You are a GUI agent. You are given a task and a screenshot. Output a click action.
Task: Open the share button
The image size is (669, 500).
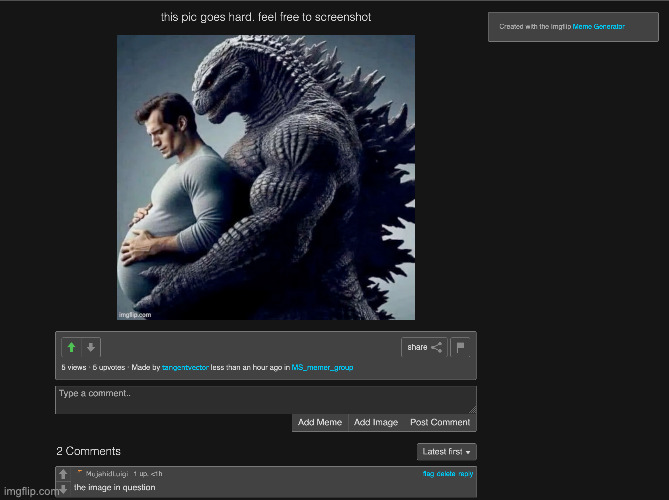(x=424, y=347)
